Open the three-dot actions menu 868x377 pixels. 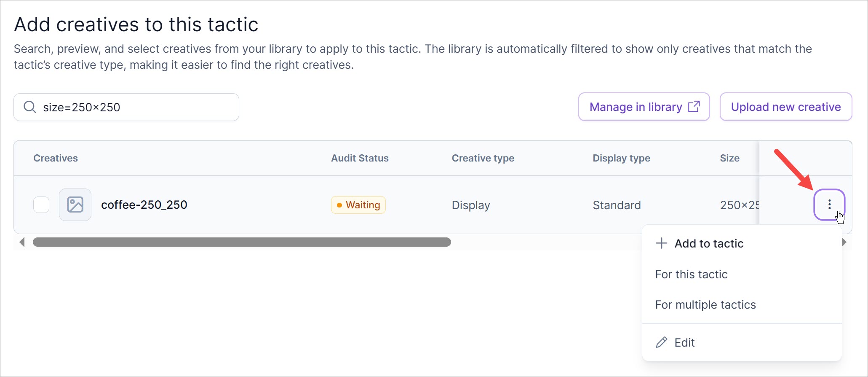click(829, 205)
